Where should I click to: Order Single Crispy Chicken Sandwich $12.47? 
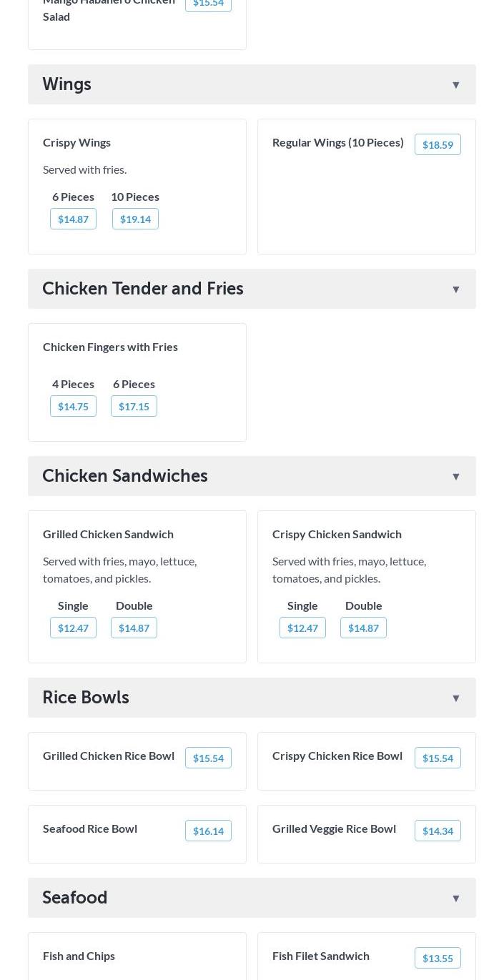[x=302, y=628]
